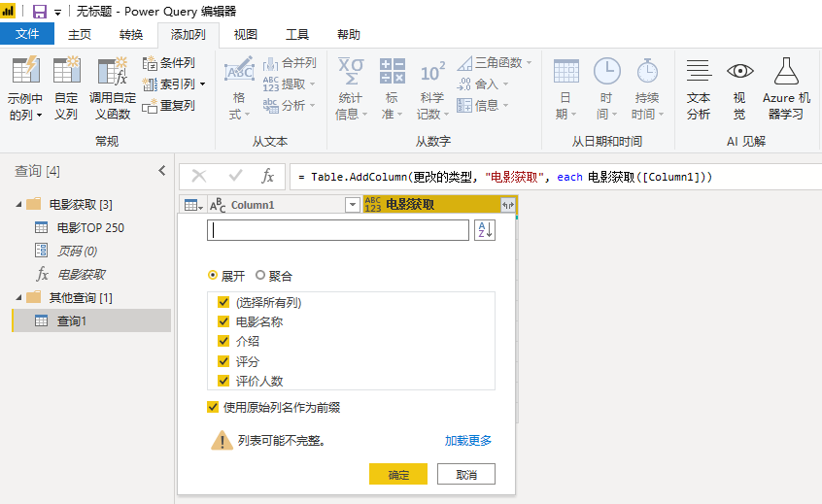
Task: Click the column search input field
Action: point(338,230)
